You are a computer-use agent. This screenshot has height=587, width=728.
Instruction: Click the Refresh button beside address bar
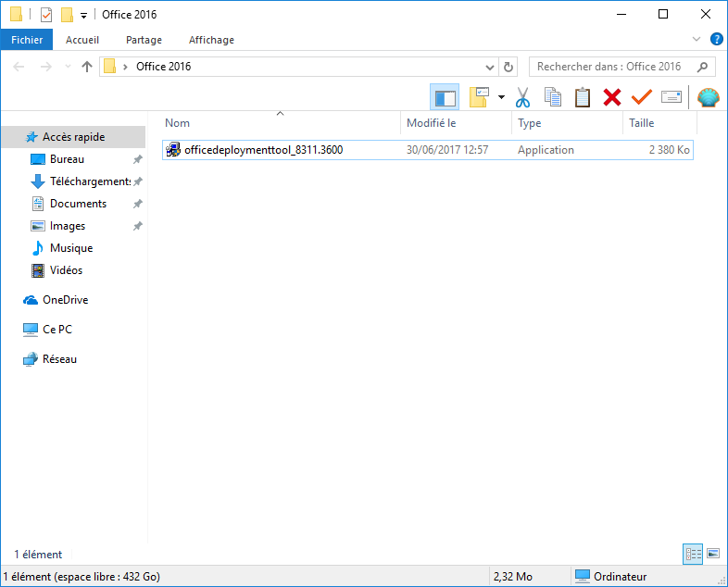(508, 68)
